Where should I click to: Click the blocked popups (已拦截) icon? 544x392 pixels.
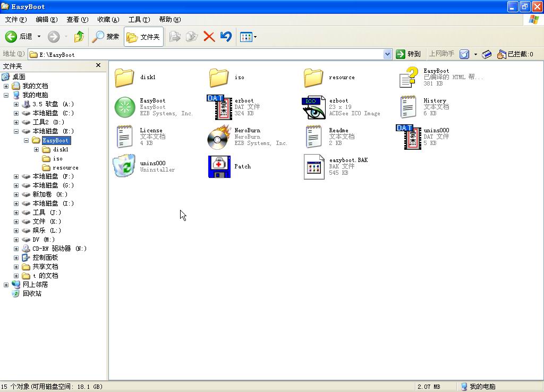[x=501, y=54]
